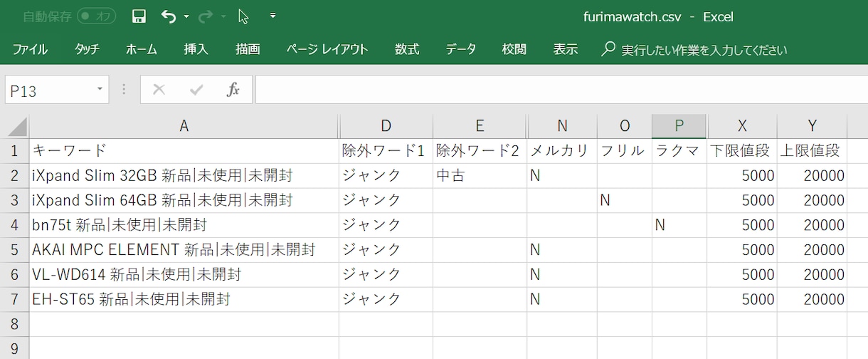
Task: Select column Y header
Action: coord(812,126)
